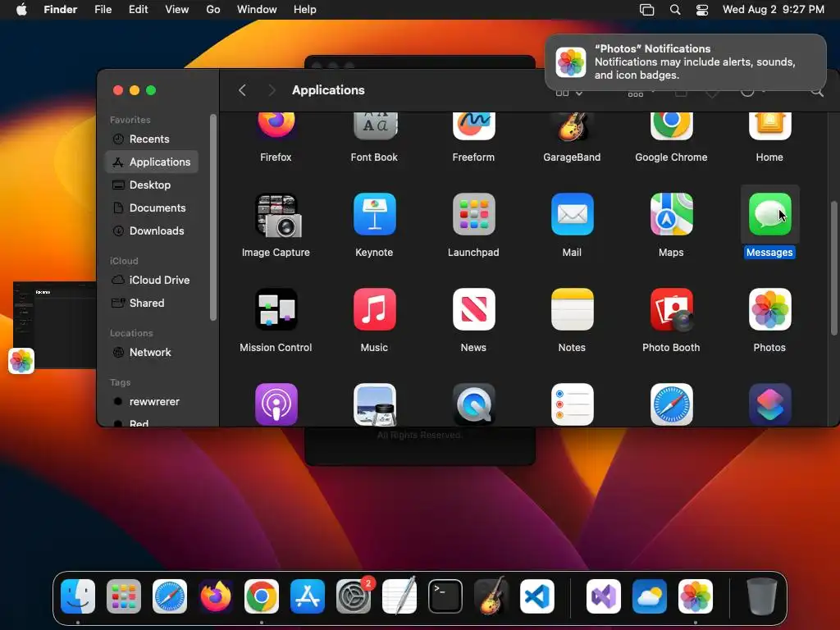The width and height of the screenshot is (840, 630).
Task: Open Applications in the Finder sidebar
Action: [152, 162]
